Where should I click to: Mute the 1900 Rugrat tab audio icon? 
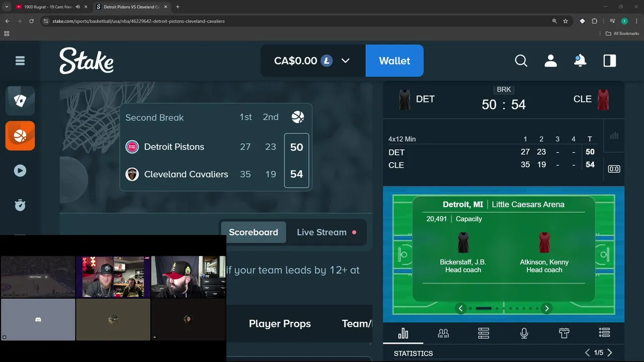click(77, 7)
